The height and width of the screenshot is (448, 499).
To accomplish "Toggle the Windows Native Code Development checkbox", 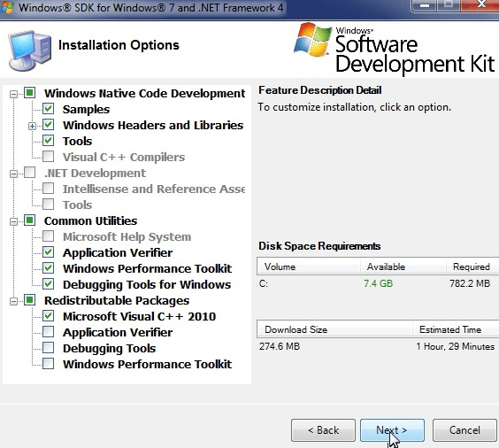I will (29, 93).
